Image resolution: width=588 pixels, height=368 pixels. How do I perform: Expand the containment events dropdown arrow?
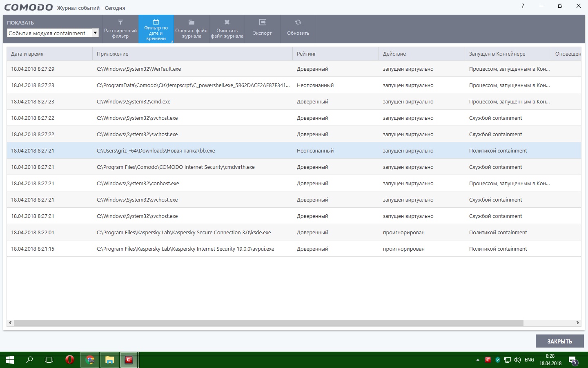(95, 33)
